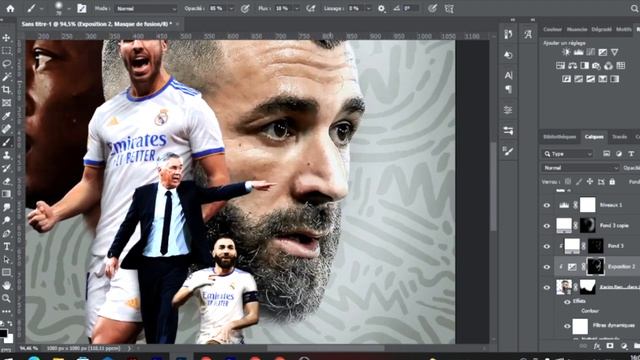Viewport: 640px width, 360px height.
Task: Select the Move tool
Action: coord(6,38)
